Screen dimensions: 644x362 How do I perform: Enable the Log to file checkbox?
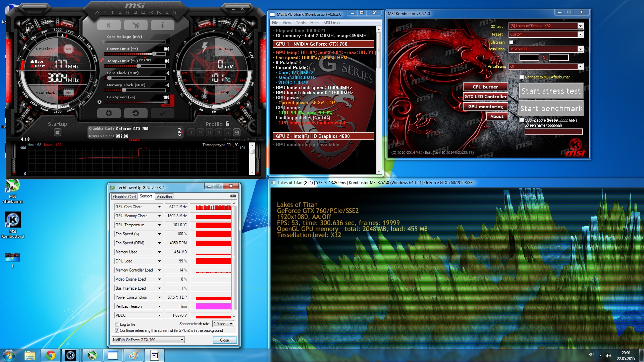pyautogui.click(x=117, y=324)
